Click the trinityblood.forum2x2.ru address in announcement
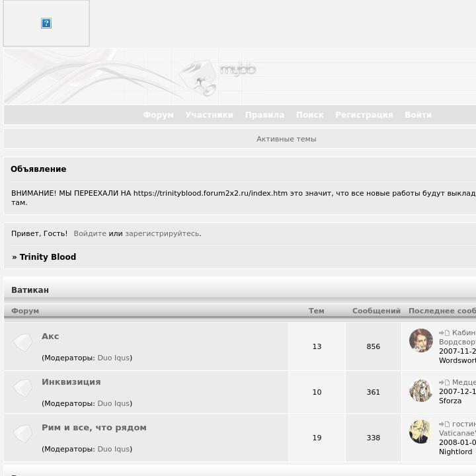 tap(210, 193)
